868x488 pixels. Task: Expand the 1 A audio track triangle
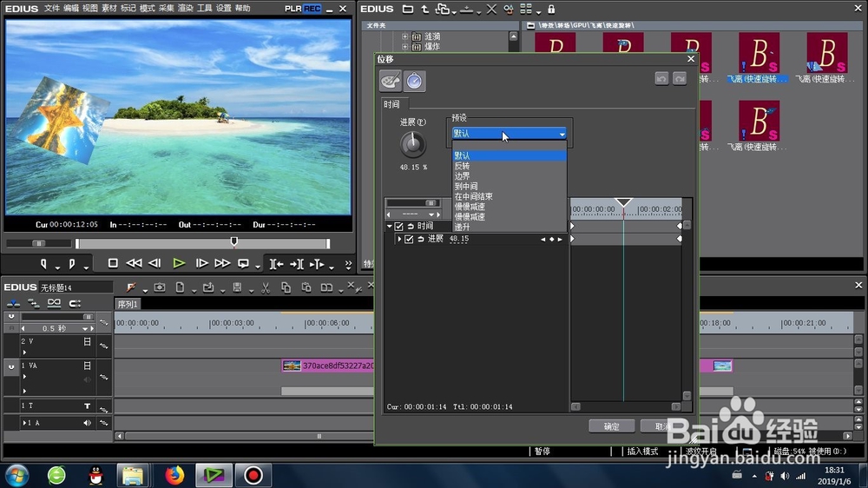click(23, 423)
